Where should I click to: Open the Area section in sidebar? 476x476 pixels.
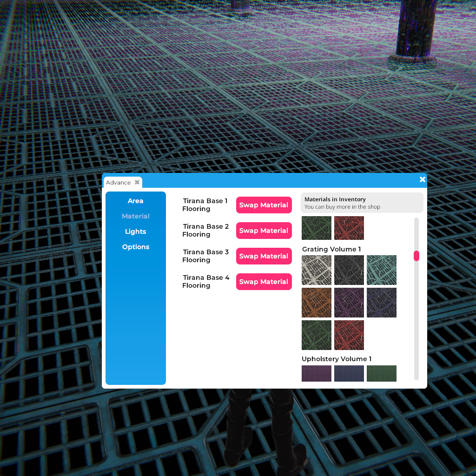(x=135, y=201)
